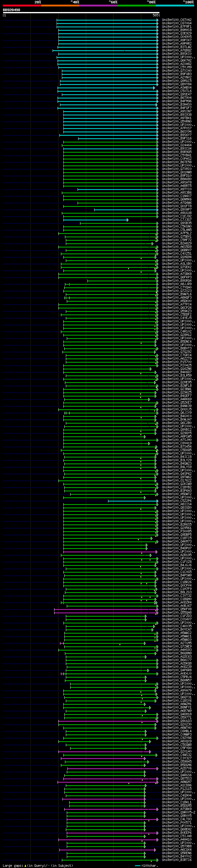This screenshot has height=868, width=197.
Task: Open hit UniRef100_B4FGF7
Action: pyautogui.click(x=177, y=108)
